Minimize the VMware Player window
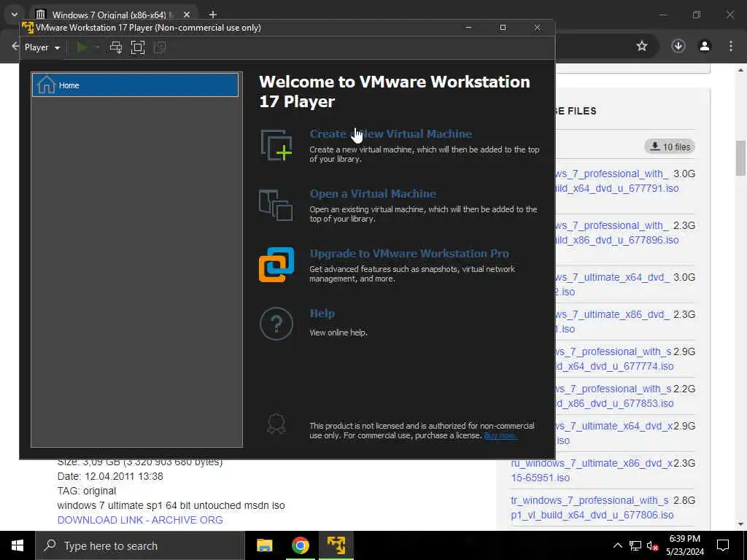 (469, 28)
